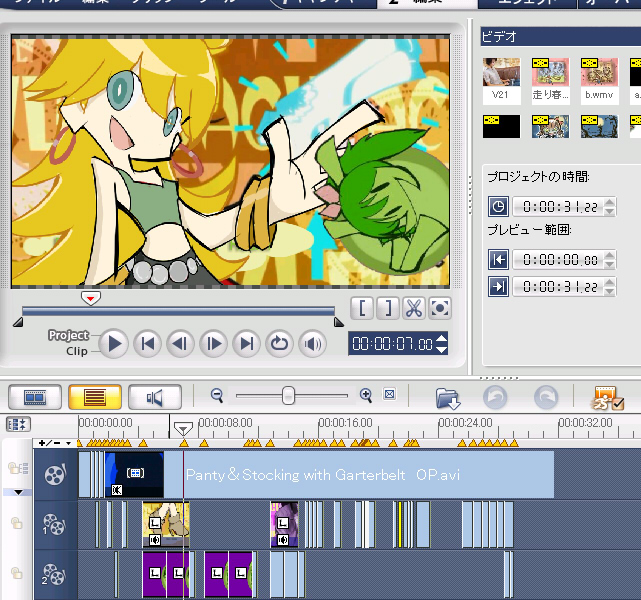This screenshot has height=600, width=641.
Task: Click the 00:00:16.00 mark on ruler
Action: (345, 423)
